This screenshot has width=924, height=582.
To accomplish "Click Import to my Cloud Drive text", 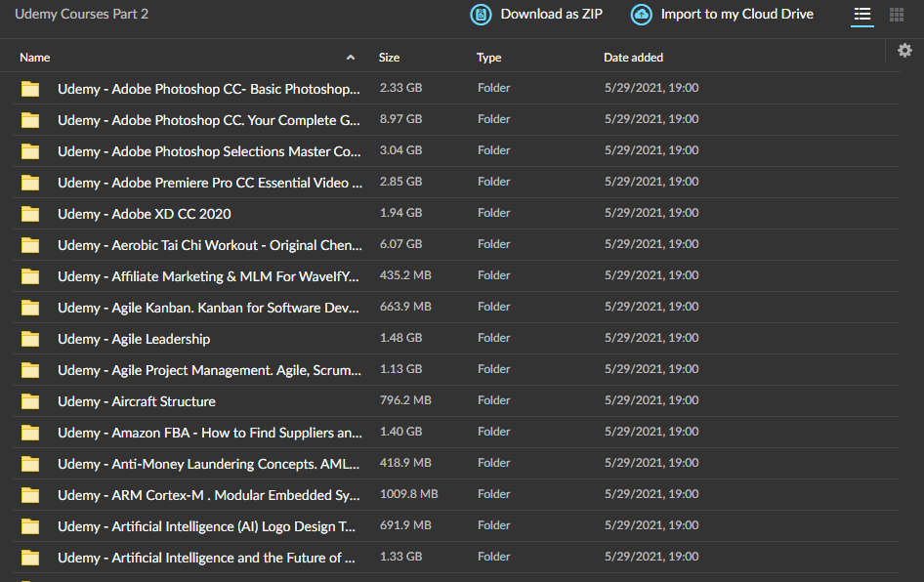I will (x=736, y=14).
